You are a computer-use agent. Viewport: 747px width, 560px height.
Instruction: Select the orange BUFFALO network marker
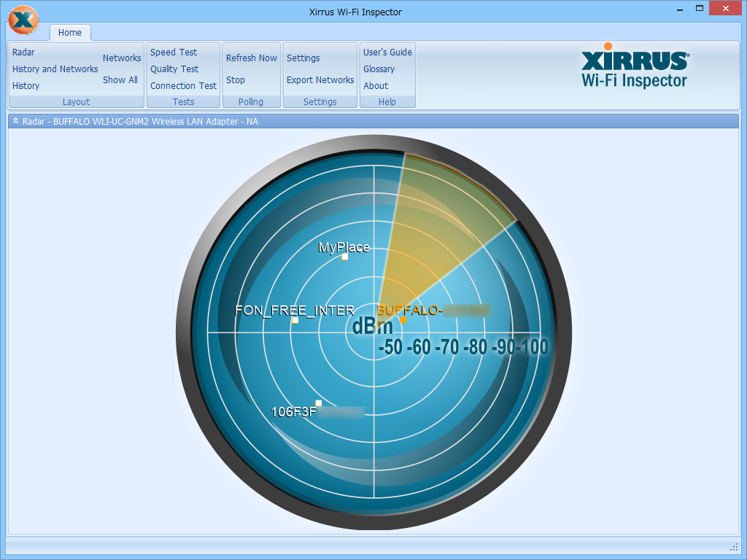[403, 320]
